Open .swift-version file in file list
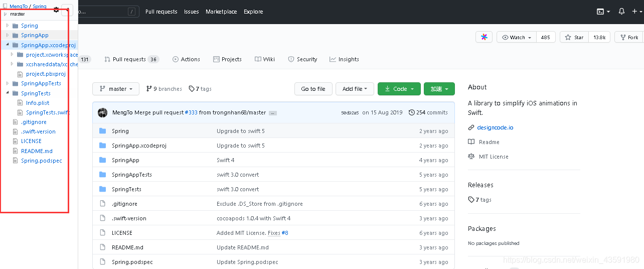644x269 pixels. coord(129,218)
